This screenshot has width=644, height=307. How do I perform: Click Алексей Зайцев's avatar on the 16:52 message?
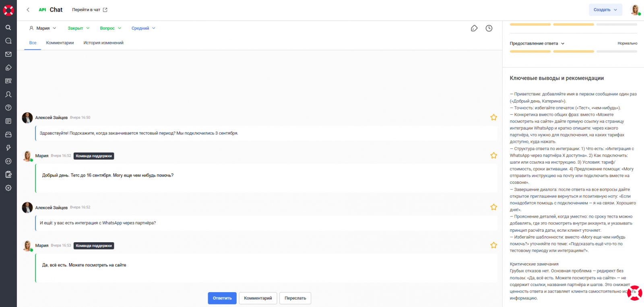pyautogui.click(x=27, y=208)
